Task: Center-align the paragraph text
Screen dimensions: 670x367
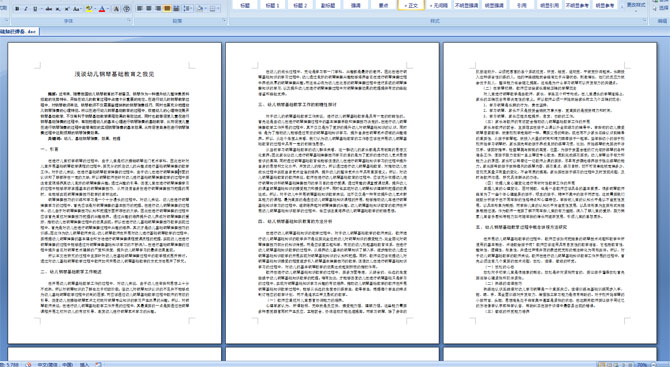Action: pyautogui.click(x=149, y=9)
